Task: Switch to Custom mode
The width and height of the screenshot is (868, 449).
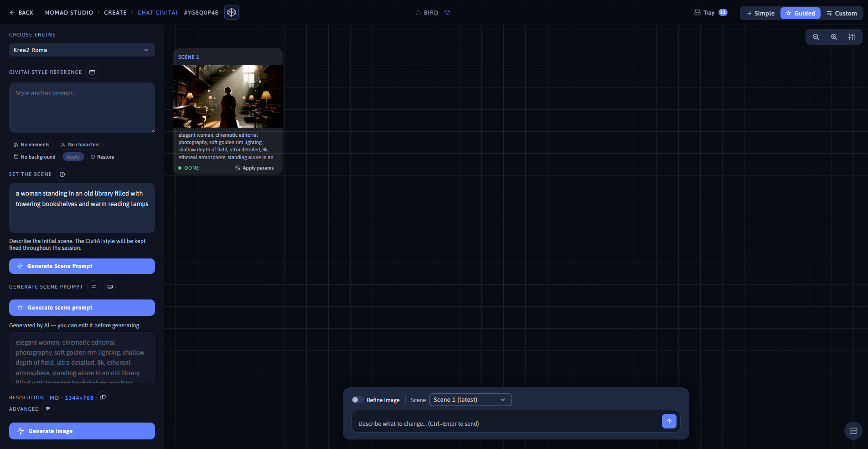Action: 842,13
